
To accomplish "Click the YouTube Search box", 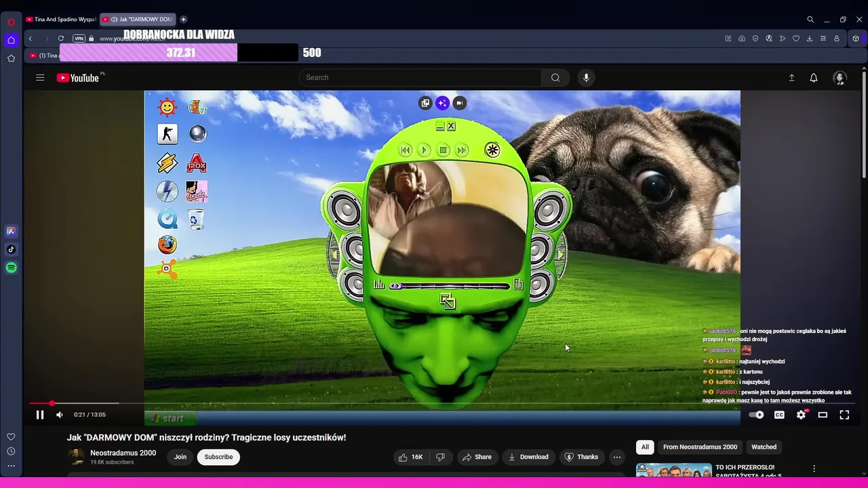I will pos(420,77).
